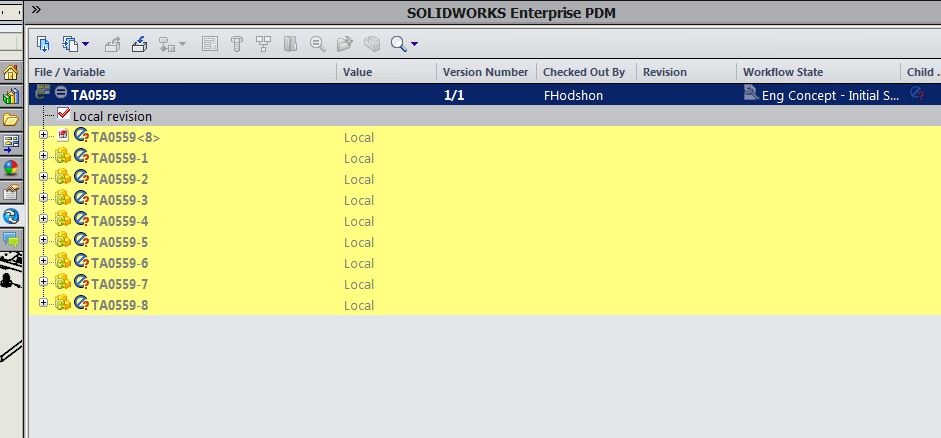Open the File Explorer folder tab icon
Viewport: 941px width, 438px height.
[11, 119]
